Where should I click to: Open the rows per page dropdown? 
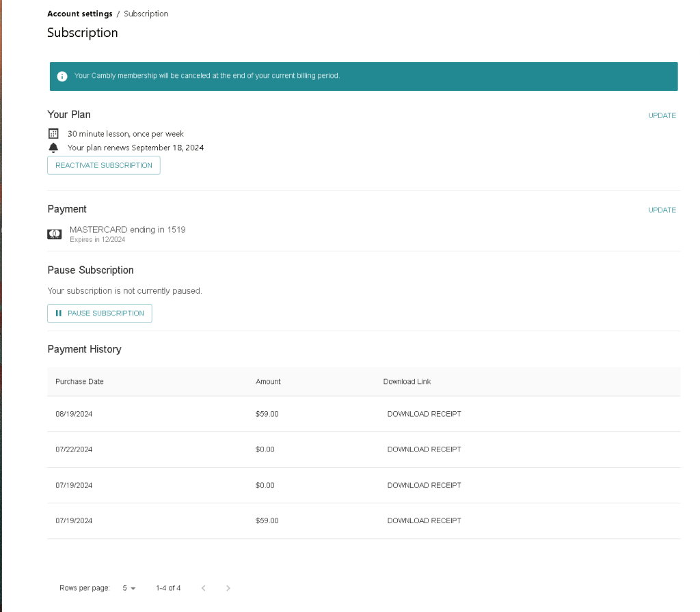click(x=129, y=588)
